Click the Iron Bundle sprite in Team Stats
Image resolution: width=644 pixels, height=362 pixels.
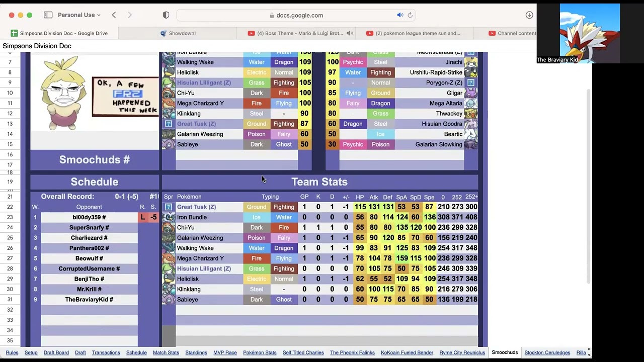click(169, 217)
